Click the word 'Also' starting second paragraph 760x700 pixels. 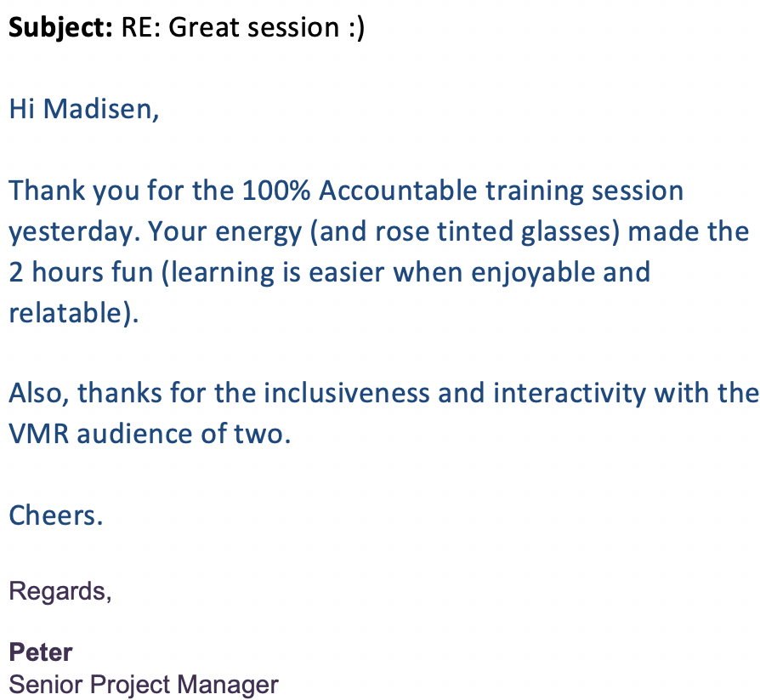point(36,393)
